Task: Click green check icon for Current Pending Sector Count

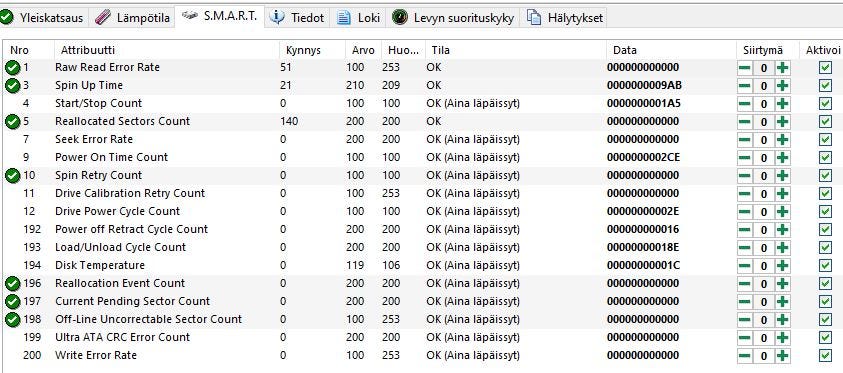Action: (x=12, y=302)
